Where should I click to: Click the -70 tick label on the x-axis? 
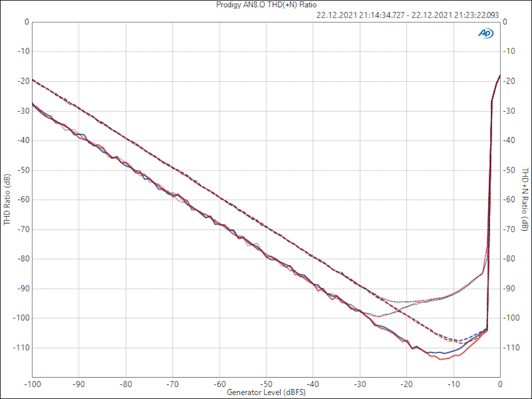click(172, 384)
